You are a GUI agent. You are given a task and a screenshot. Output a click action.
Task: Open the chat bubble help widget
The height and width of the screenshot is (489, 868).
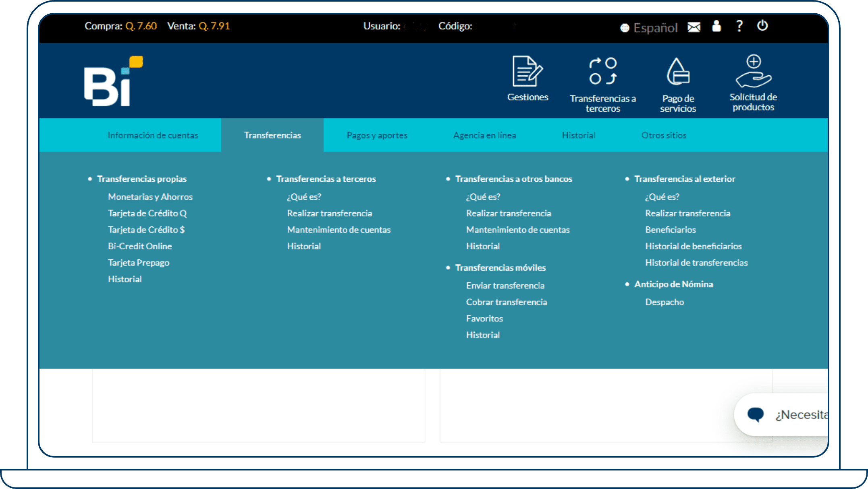click(x=756, y=414)
